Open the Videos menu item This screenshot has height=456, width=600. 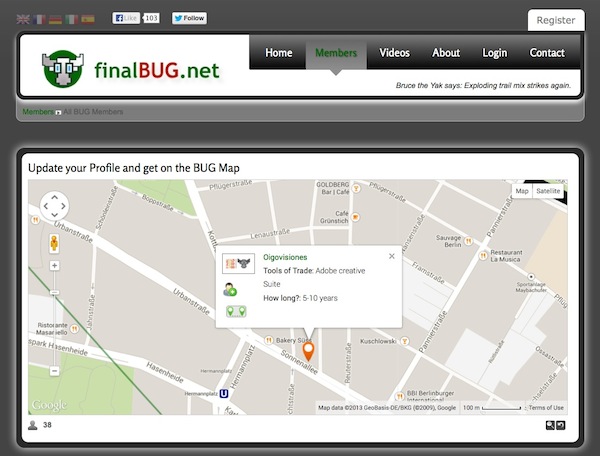pyautogui.click(x=395, y=53)
